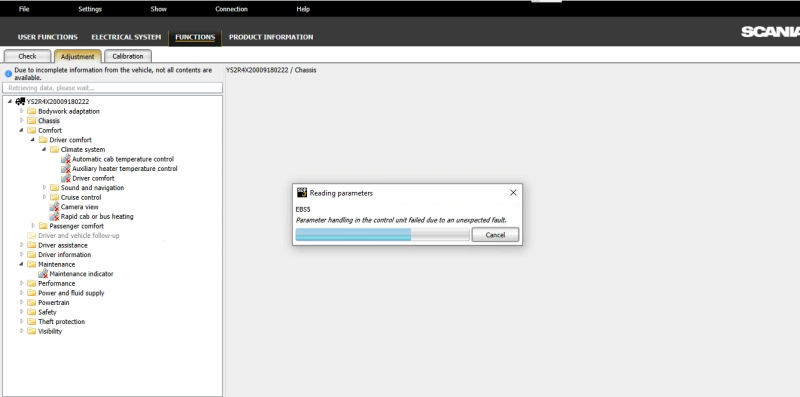Screen dimensions: 800x397
Task: Cancel the Reading parameters dialog
Action: [x=495, y=235]
